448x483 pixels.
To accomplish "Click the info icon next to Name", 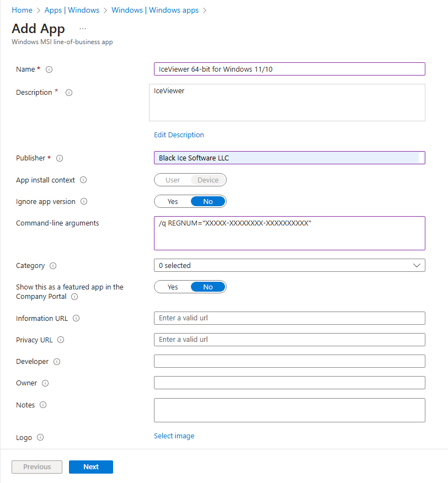I will 49,69.
